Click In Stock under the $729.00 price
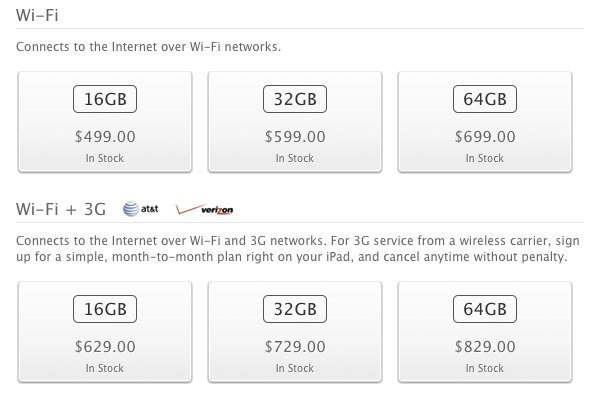 click(x=295, y=368)
